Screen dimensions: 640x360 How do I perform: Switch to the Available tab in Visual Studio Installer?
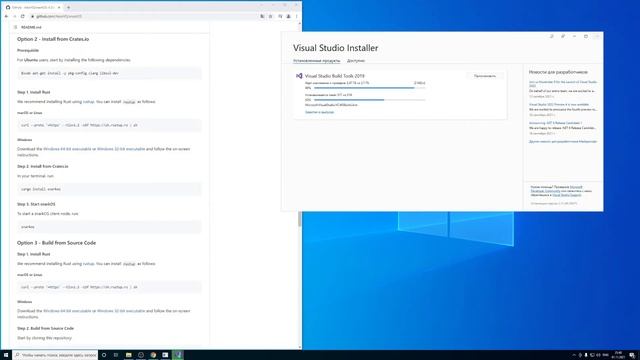pos(356,61)
